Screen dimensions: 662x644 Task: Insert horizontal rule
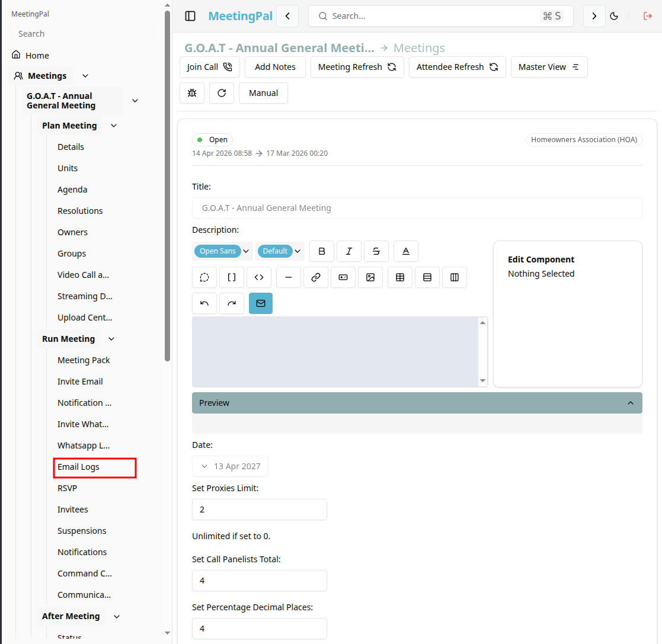[289, 277]
